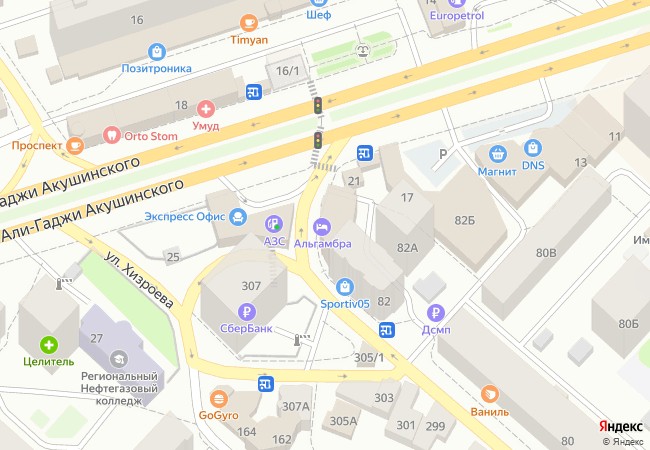Click the Ваниль bakery icon
The image size is (650, 450).
(x=490, y=394)
